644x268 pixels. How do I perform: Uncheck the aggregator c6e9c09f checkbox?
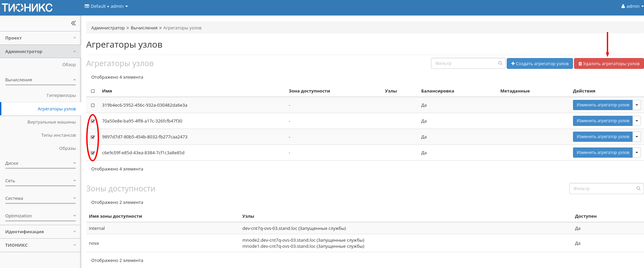tap(93, 153)
